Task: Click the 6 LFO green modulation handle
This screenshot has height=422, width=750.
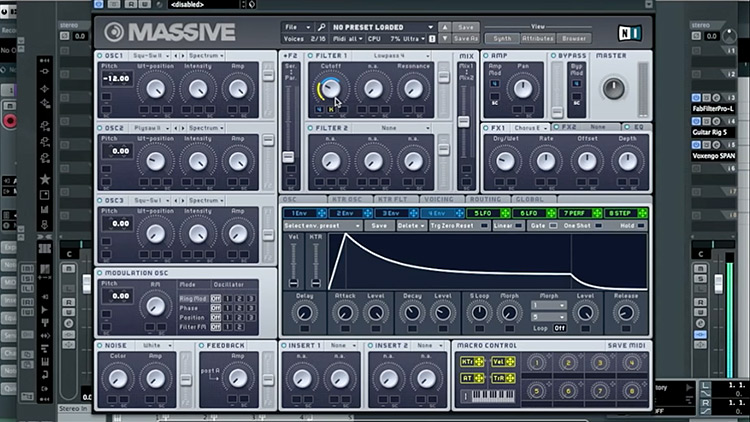Action: click(551, 213)
